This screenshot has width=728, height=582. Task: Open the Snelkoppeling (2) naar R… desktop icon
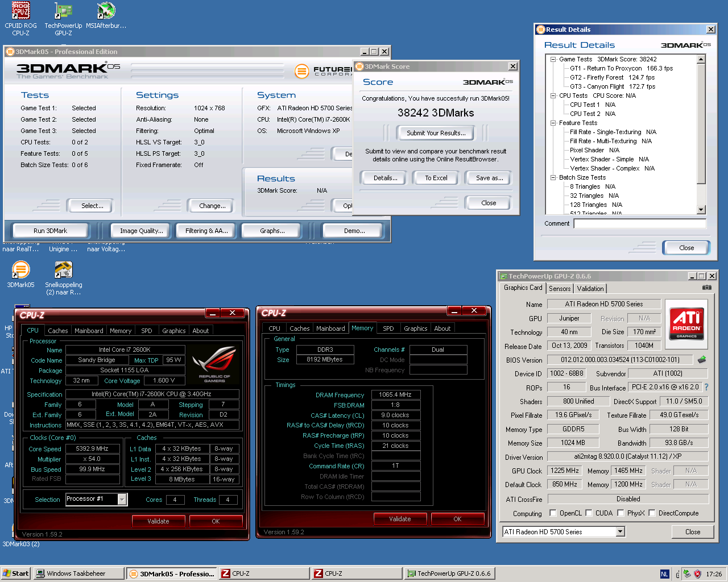tap(63, 278)
